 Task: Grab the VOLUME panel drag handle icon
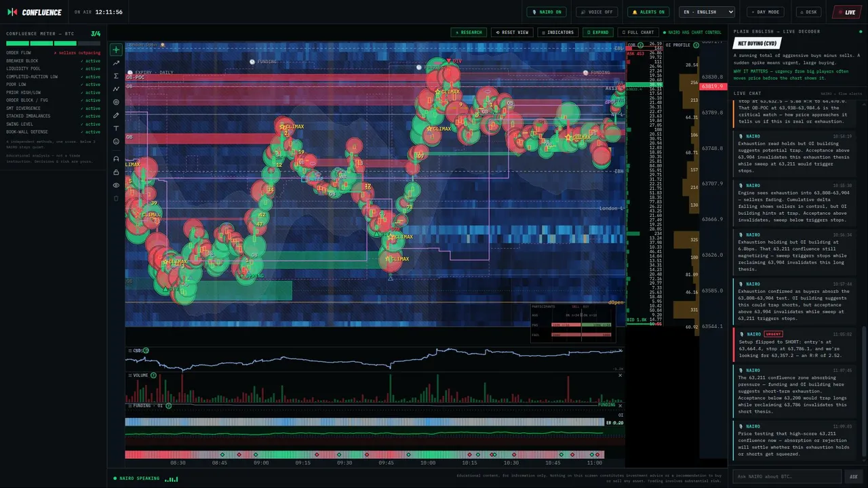pyautogui.click(x=129, y=375)
